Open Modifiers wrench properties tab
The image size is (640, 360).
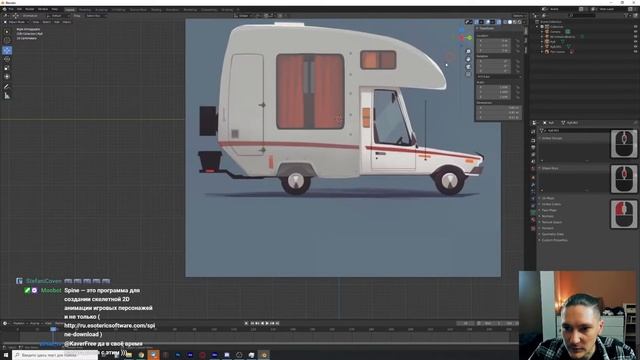point(533,184)
